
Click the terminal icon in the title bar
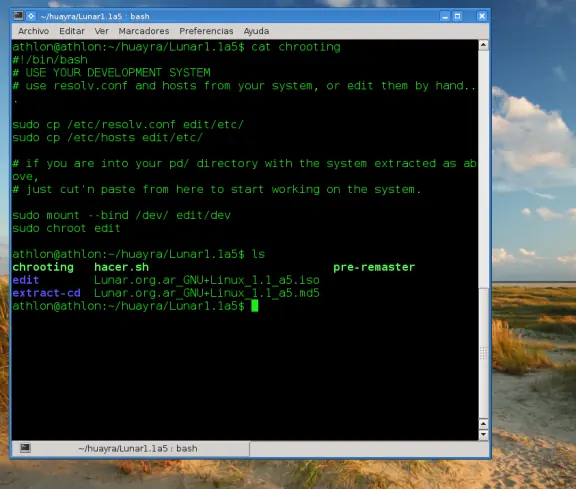tap(18, 16)
